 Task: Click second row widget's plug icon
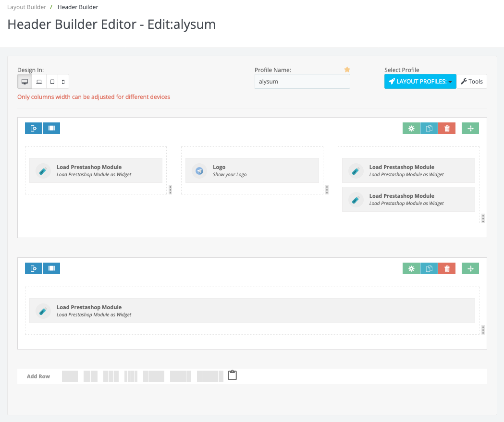pyautogui.click(x=43, y=311)
